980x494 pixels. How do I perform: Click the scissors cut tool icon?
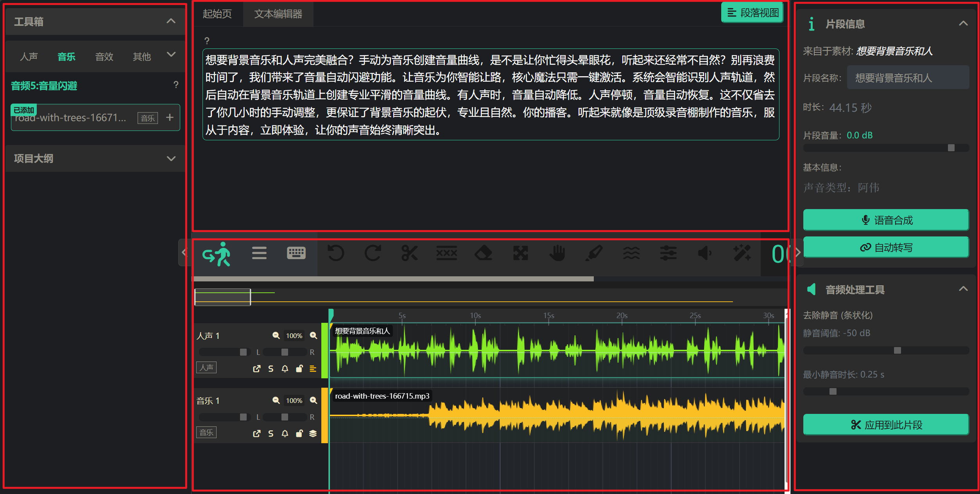pyautogui.click(x=409, y=253)
